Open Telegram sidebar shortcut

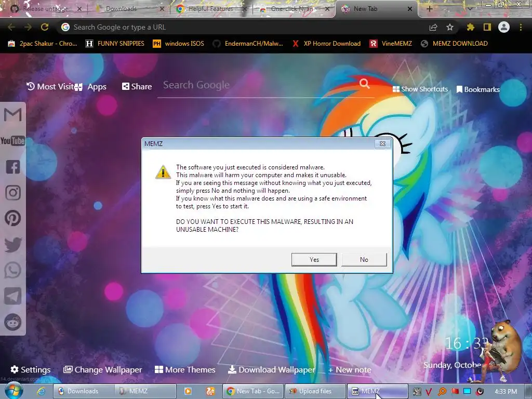[x=13, y=296]
